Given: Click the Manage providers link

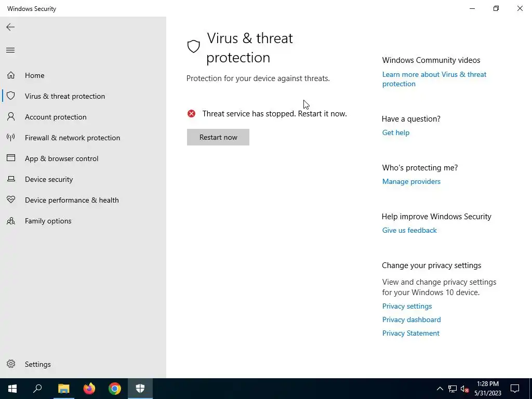Looking at the screenshot, I should pos(411,181).
